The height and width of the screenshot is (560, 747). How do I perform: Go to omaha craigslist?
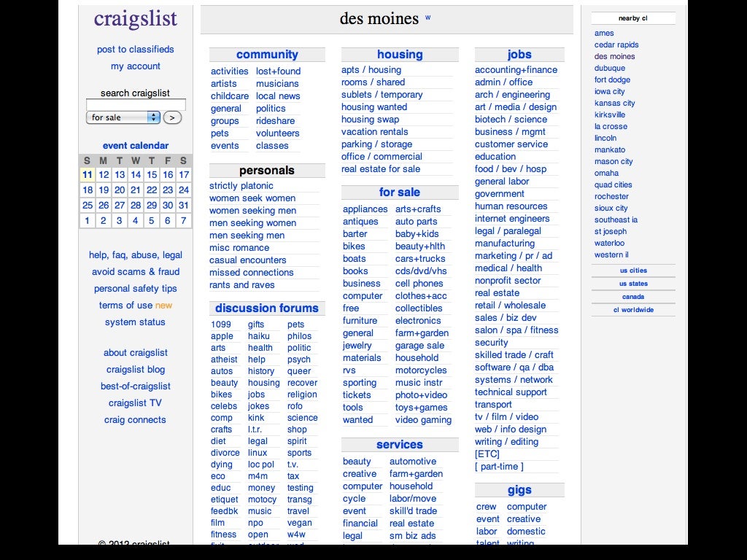pos(606,173)
